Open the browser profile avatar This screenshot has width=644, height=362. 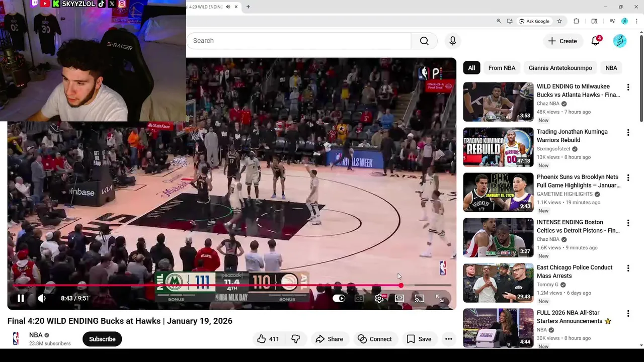tap(624, 21)
